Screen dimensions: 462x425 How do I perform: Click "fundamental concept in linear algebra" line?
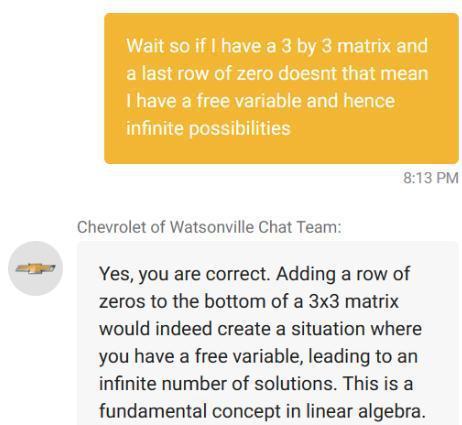(x=262, y=411)
